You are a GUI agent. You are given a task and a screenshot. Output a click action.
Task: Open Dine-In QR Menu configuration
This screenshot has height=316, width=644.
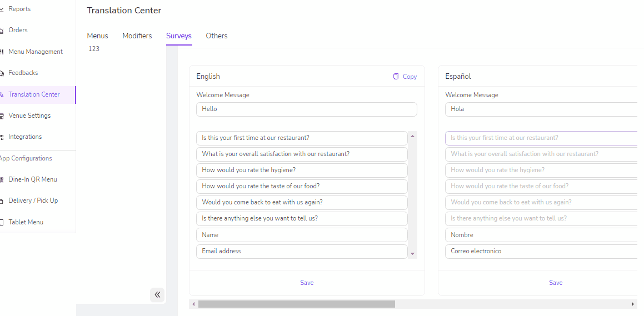[33, 180]
